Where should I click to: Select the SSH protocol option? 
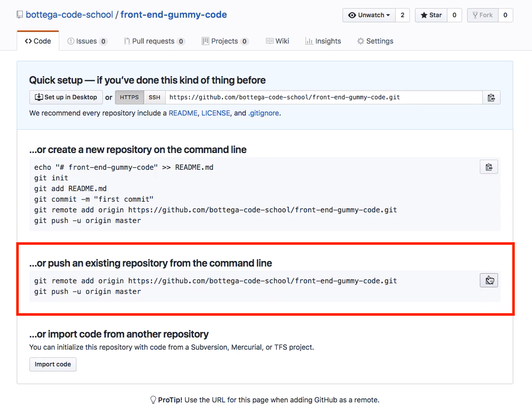click(x=155, y=97)
